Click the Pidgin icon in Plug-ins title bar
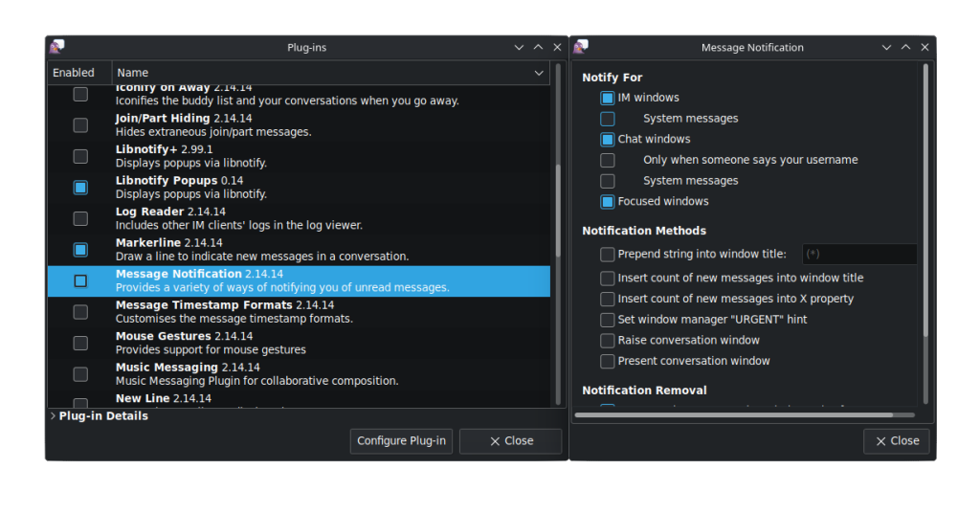This screenshot has height=514, width=980. click(57, 47)
